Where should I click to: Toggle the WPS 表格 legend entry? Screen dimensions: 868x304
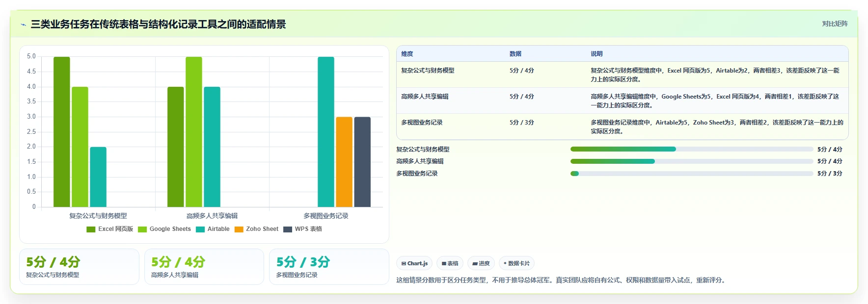[302, 229]
